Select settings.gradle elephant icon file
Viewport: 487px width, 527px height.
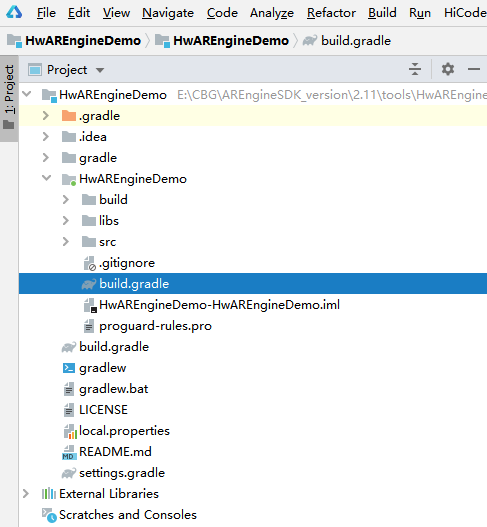[x=69, y=473]
